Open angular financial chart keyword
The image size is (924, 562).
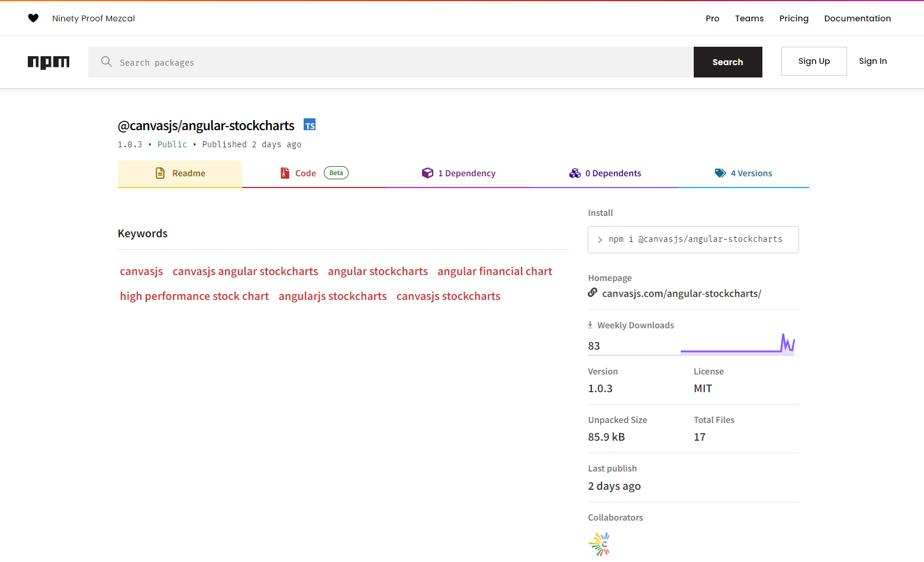coord(495,272)
